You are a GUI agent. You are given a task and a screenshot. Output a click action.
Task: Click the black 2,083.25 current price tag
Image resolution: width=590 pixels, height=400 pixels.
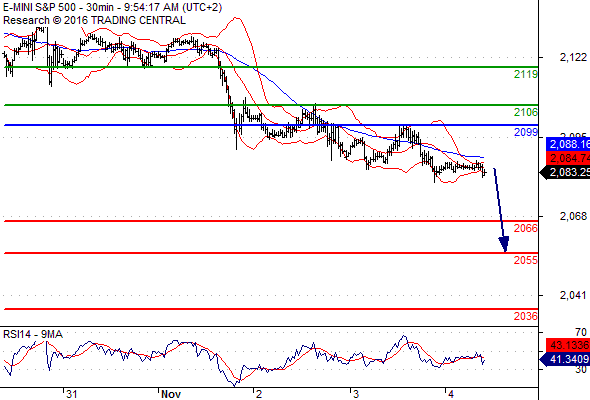click(565, 172)
